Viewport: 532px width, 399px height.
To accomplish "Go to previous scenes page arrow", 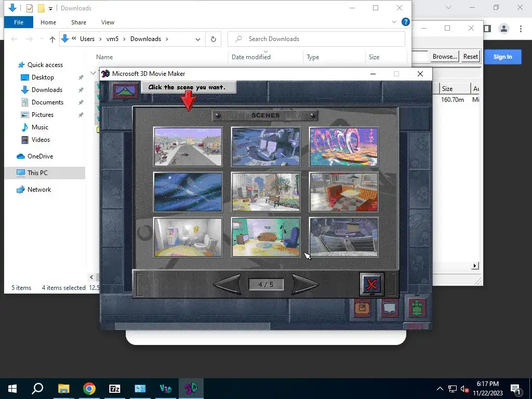I will pos(228,284).
